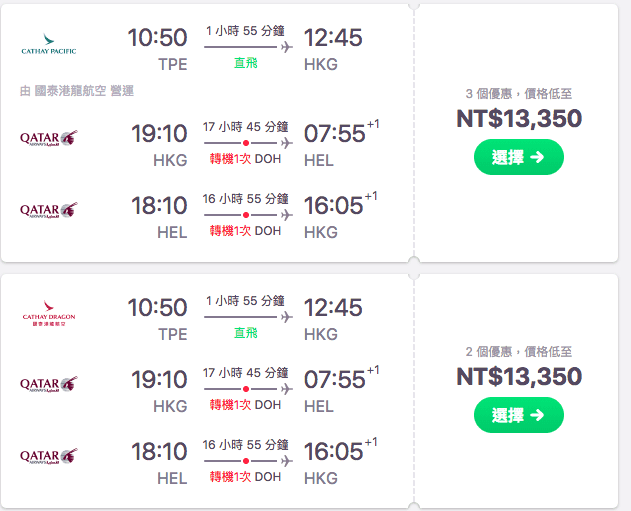Click red layover dot on 16h55 leg, Cathay Dragon itinerary
The height and width of the screenshot is (511, 631).
coord(245,461)
